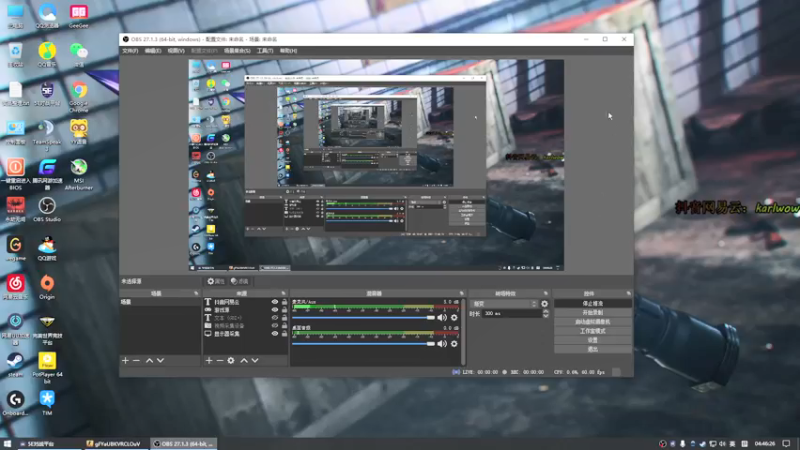Open the TeamSpeak 3 desktop shortcut
This screenshot has height=450, width=800.
pos(46,135)
